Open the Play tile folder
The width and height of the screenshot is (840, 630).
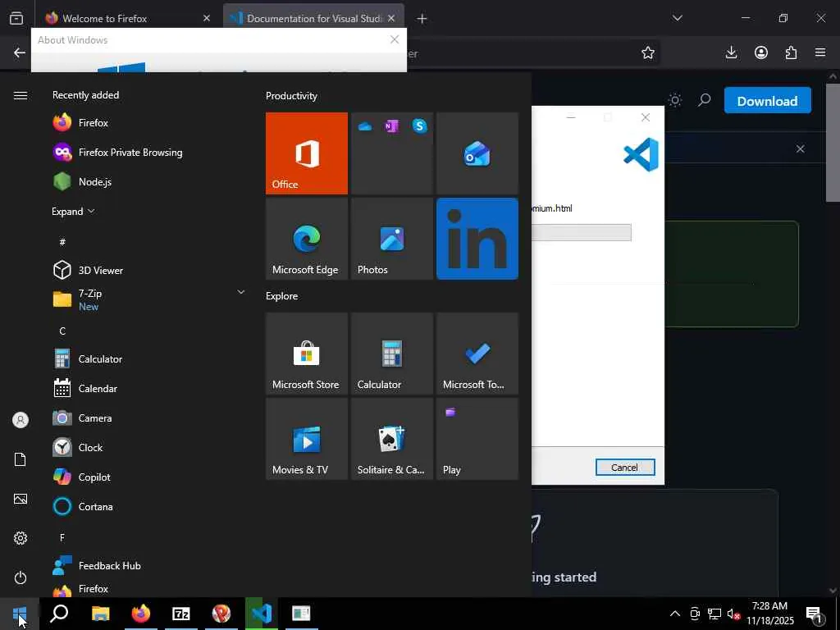pos(477,439)
